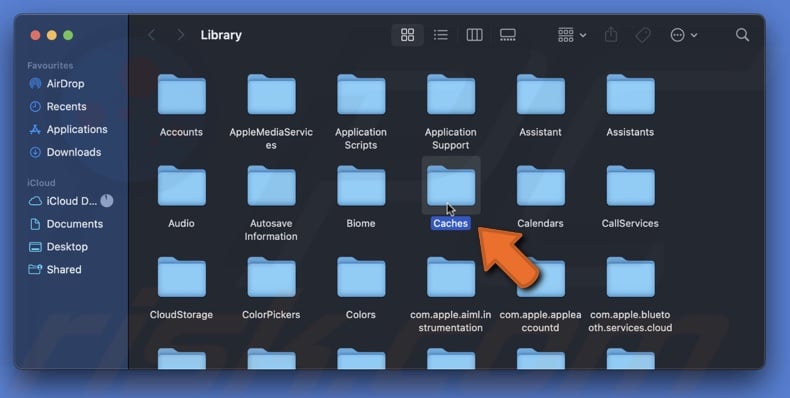Select the Calendars folder icon
The height and width of the screenshot is (398, 790).
540,185
